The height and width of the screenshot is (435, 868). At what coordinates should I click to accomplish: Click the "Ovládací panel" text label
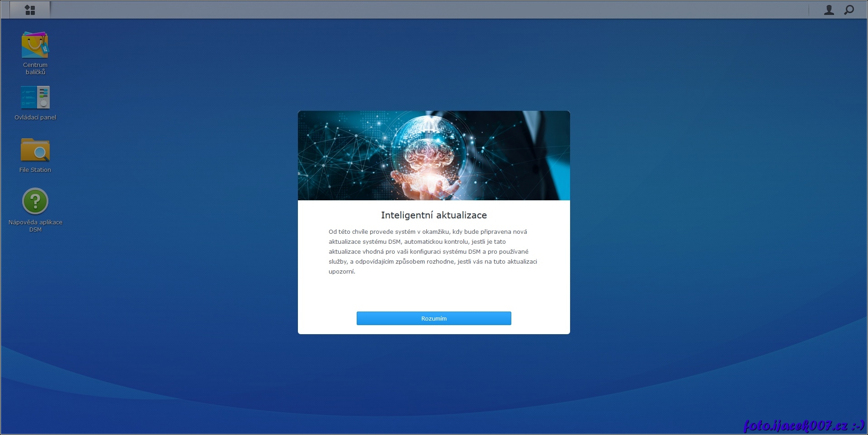pyautogui.click(x=35, y=118)
